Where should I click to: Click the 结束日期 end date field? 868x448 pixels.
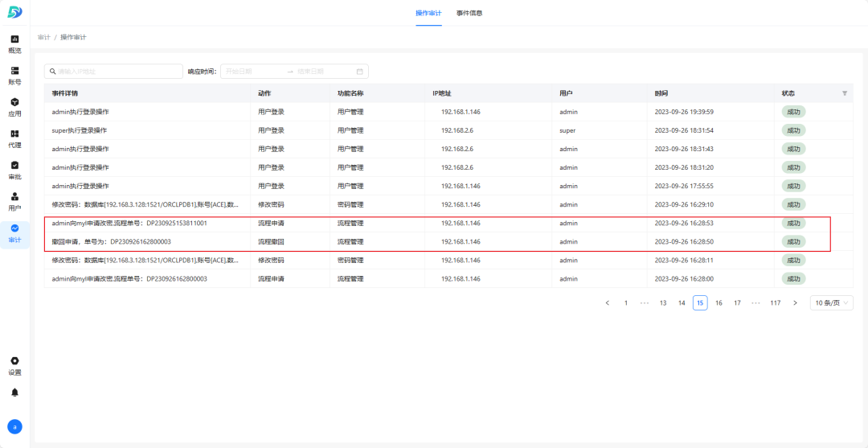click(324, 72)
